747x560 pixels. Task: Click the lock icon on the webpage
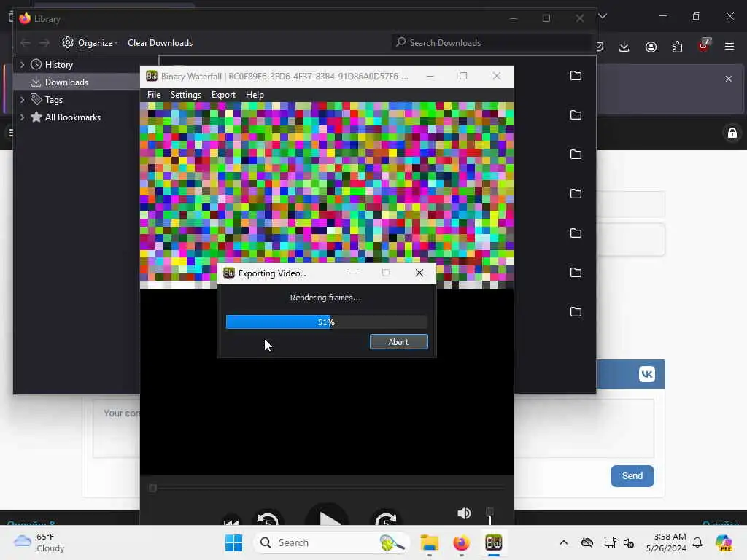point(732,133)
